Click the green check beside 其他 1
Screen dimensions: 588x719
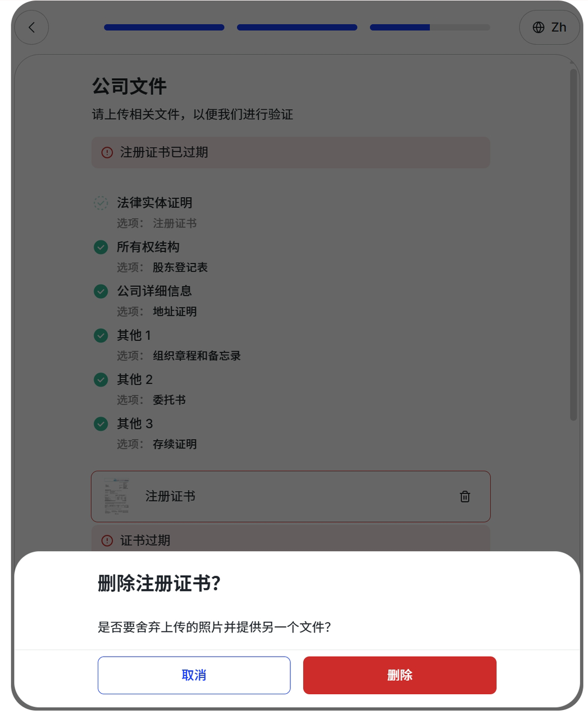101,335
